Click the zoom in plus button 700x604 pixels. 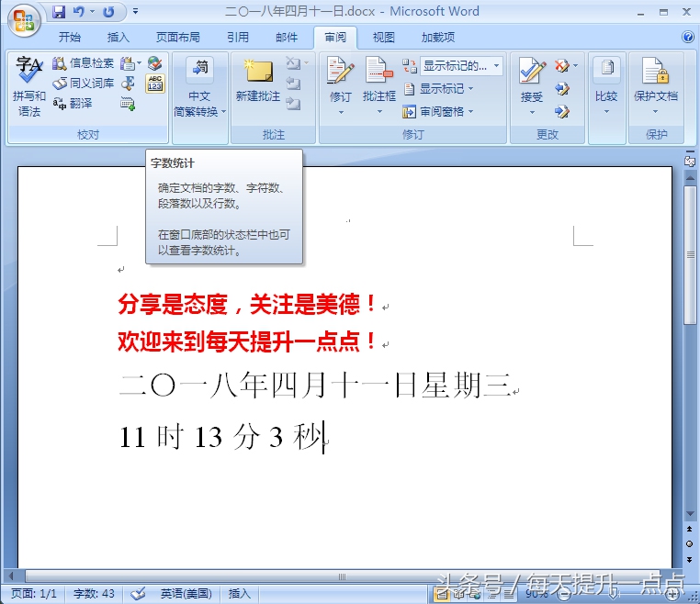click(672, 594)
